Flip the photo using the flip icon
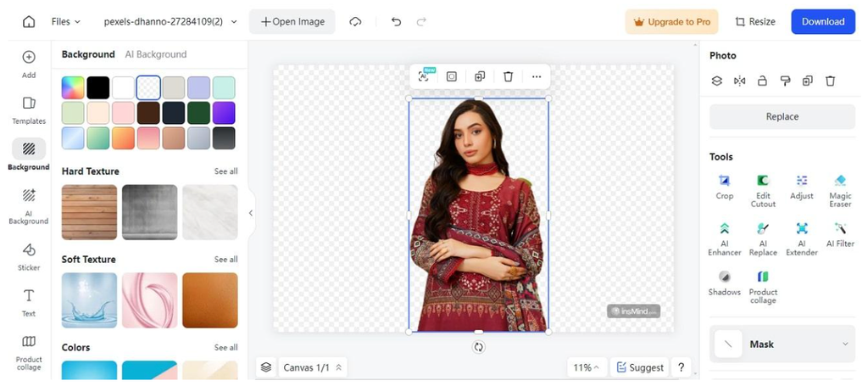 pos(739,81)
